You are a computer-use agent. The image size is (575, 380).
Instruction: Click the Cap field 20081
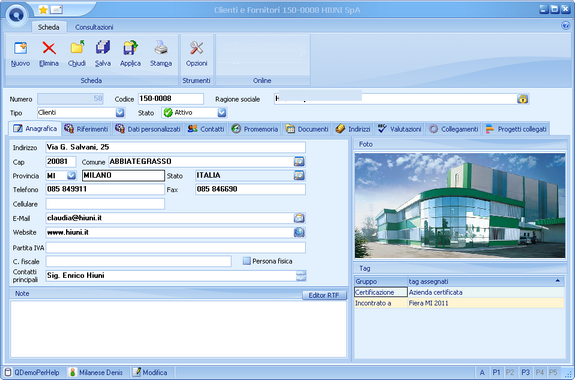tap(61, 161)
